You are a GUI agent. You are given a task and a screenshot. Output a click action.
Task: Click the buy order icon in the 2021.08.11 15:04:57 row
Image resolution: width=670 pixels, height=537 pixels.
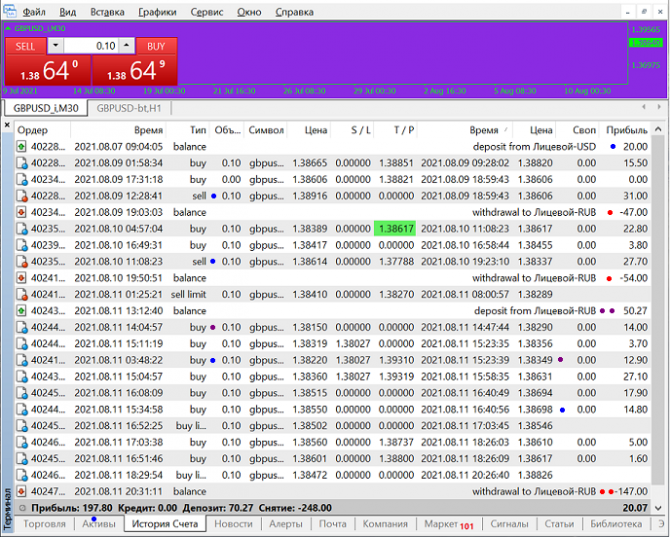click(x=21, y=376)
